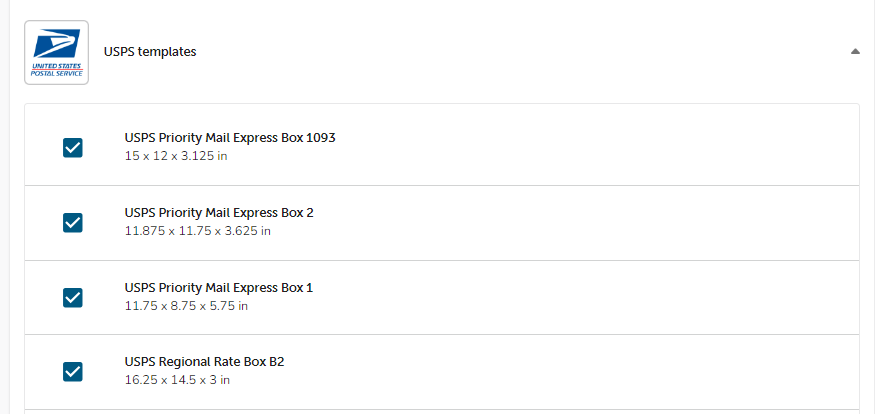Click the '16.25 x 14.5 x 3 in' dimensions
This screenshot has height=414, width=875.
tap(177, 380)
